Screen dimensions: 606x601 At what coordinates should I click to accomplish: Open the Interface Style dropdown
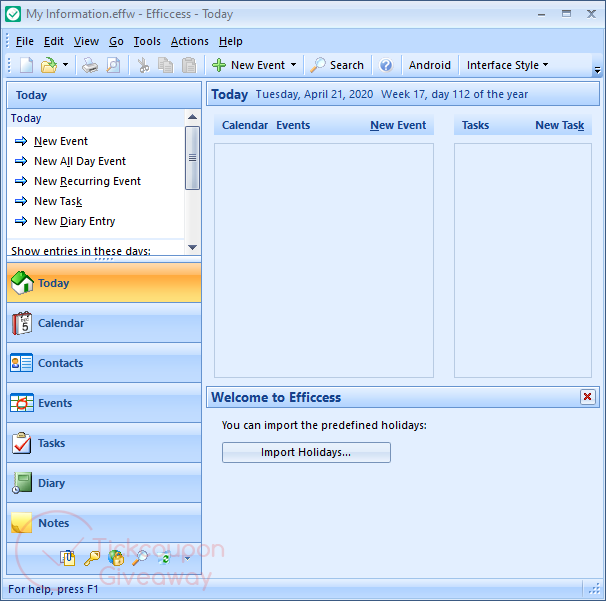coord(507,65)
